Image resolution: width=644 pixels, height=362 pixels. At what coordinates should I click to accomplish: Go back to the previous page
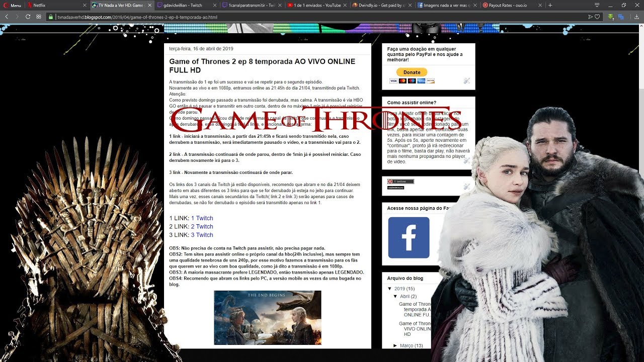tap(7, 17)
